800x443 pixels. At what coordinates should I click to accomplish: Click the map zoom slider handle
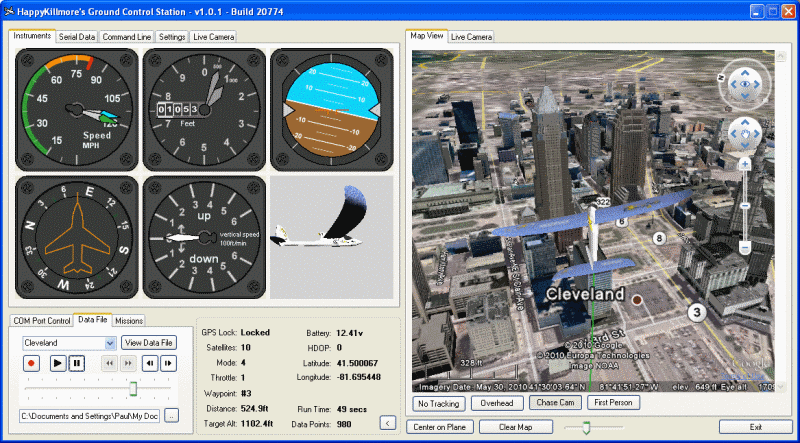tap(745, 206)
